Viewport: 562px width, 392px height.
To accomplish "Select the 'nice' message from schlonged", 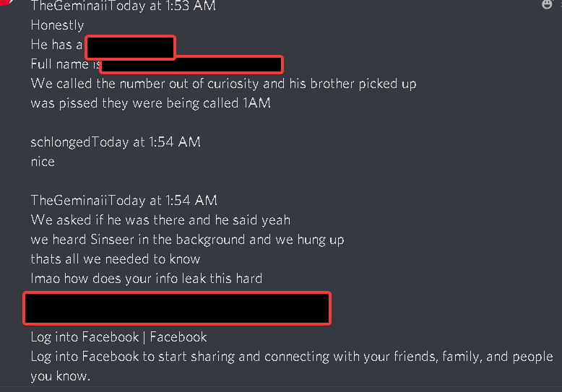I will click(x=43, y=162).
